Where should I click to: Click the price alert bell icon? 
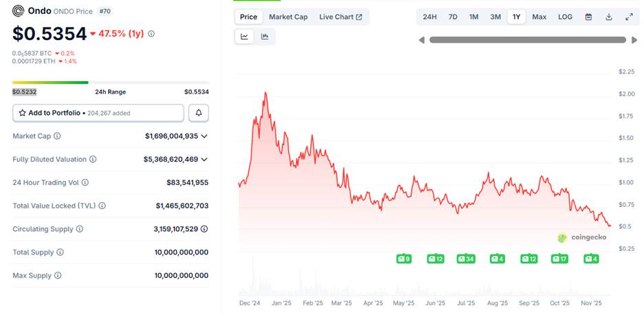pos(199,113)
